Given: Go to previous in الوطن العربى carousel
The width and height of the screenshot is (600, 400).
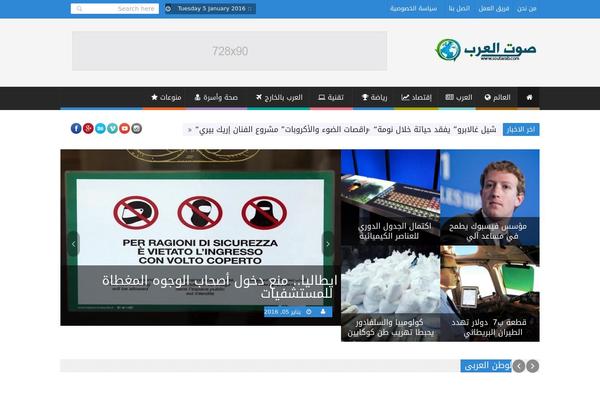Looking at the screenshot, I should (x=518, y=366).
